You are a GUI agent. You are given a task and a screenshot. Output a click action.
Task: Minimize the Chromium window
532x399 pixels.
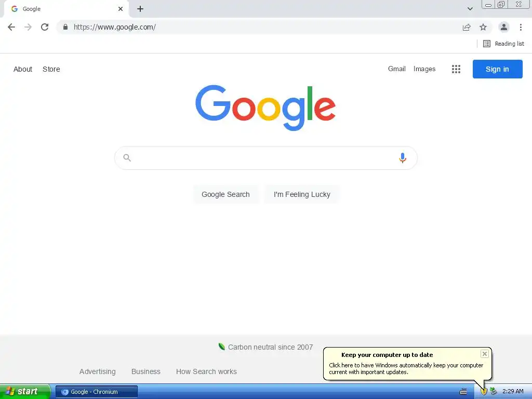(488, 5)
